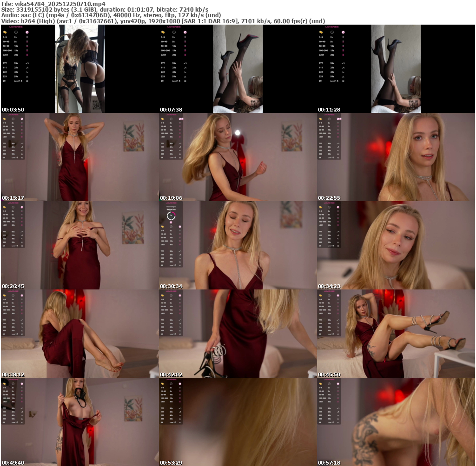The image size is (476, 466).
Task: Choose the thumbnail frame stamped 00:57:18
Action: pos(396,422)
